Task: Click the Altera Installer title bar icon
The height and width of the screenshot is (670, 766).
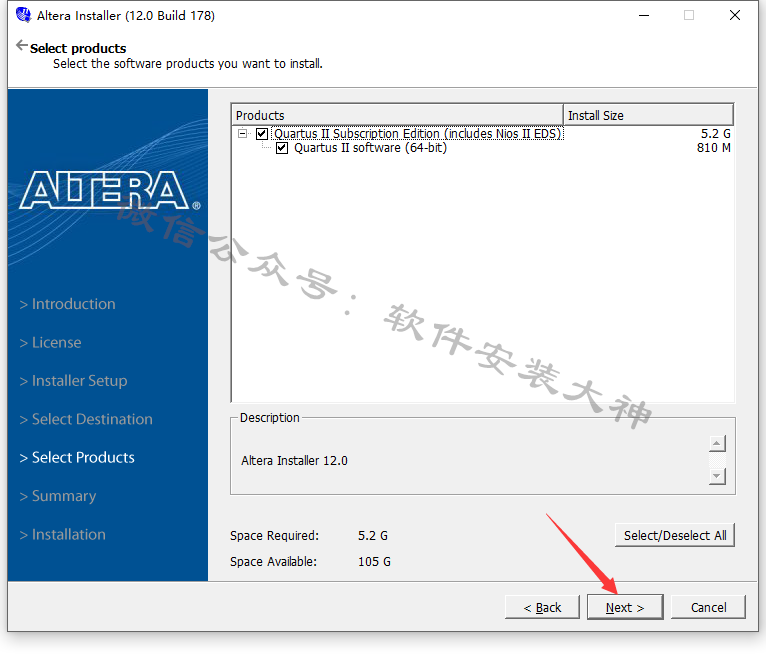Action: click(23, 15)
